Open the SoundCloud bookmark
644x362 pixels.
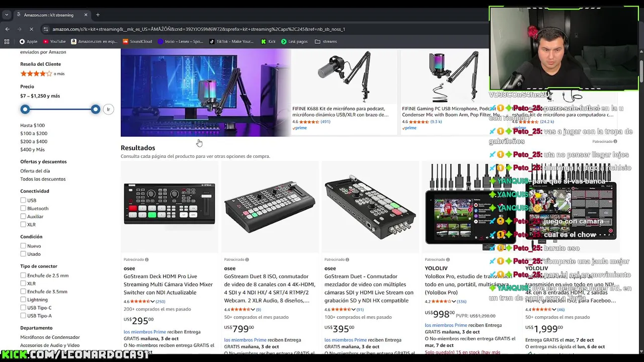click(137, 41)
